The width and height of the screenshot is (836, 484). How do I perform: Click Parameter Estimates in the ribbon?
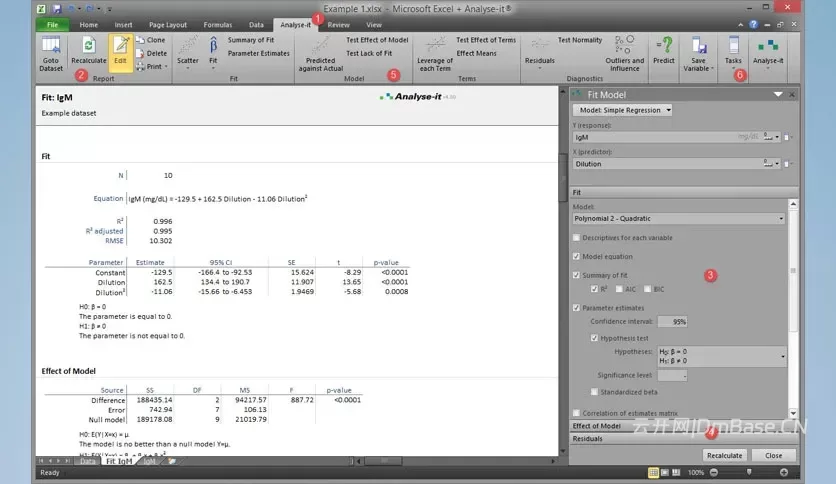click(259, 53)
